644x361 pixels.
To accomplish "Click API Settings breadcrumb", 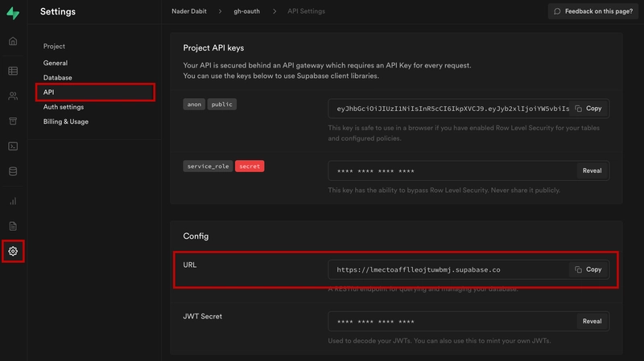I will (306, 11).
